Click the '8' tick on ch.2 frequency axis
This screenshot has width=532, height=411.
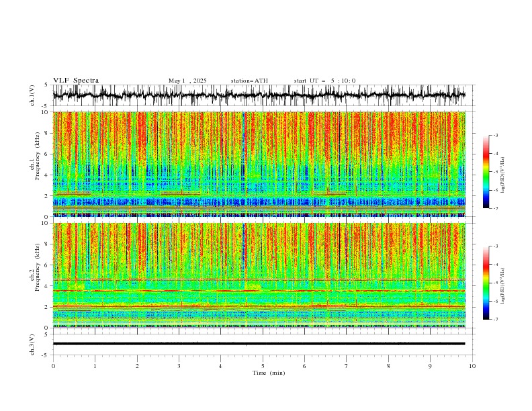point(48,244)
